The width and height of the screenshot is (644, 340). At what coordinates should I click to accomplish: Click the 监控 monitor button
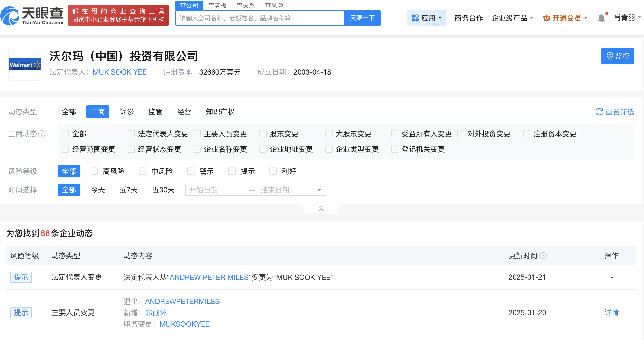pos(617,56)
